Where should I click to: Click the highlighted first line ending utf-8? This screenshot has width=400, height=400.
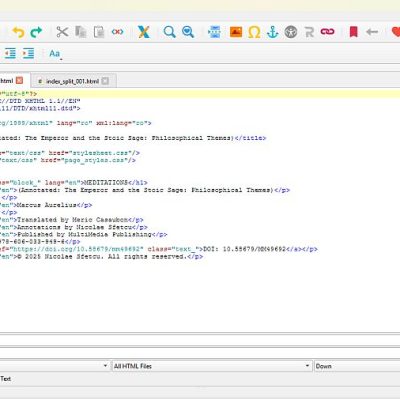[200, 94]
